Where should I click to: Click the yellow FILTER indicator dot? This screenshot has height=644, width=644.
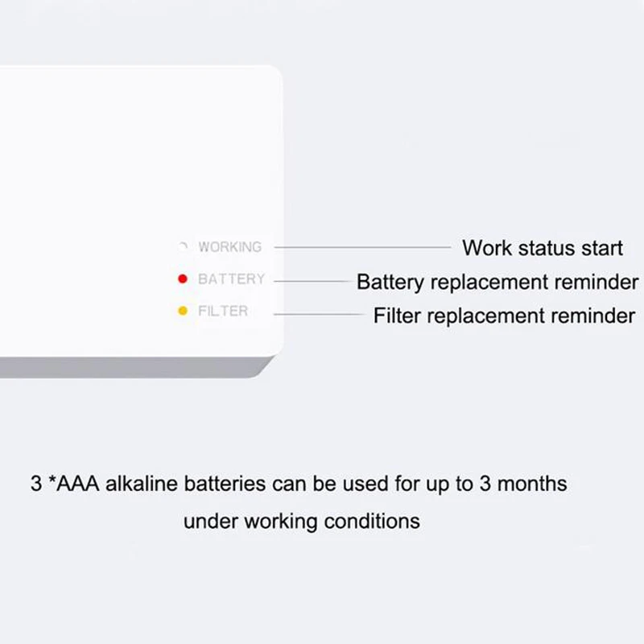coord(183,312)
